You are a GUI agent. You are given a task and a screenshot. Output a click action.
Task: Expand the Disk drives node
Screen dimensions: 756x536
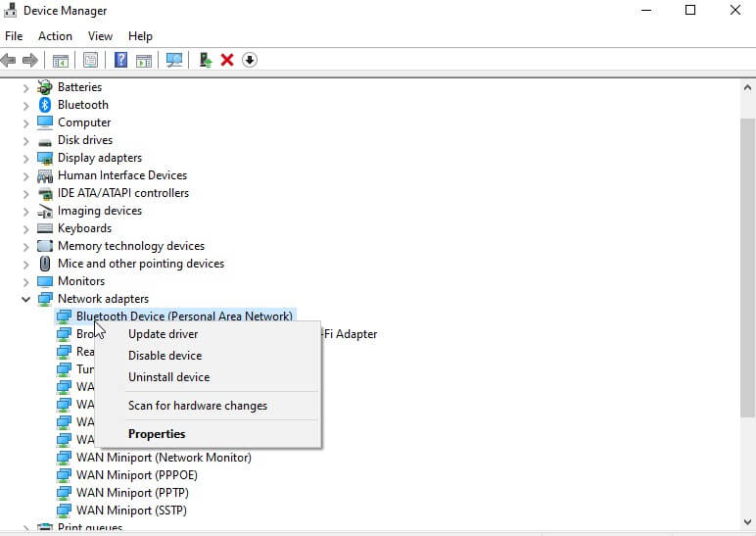point(26,141)
